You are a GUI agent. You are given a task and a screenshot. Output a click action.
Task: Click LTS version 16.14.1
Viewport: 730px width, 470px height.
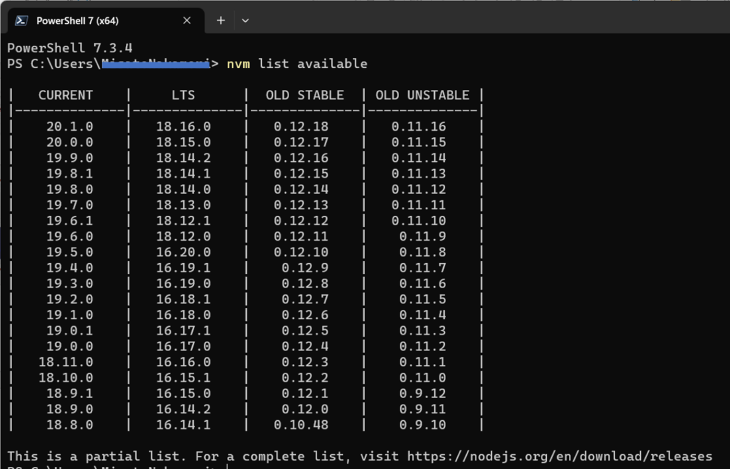[183, 425]
